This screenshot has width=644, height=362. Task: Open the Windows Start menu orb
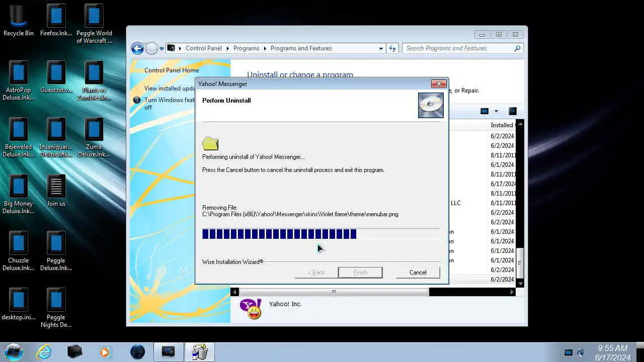[x=14, y=352]
